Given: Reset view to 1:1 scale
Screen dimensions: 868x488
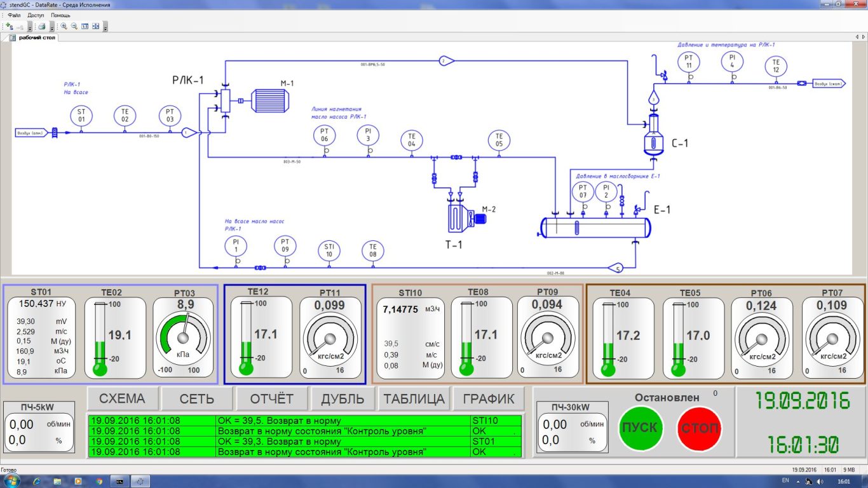Looking at the screenshot, I should pos(85,26).
